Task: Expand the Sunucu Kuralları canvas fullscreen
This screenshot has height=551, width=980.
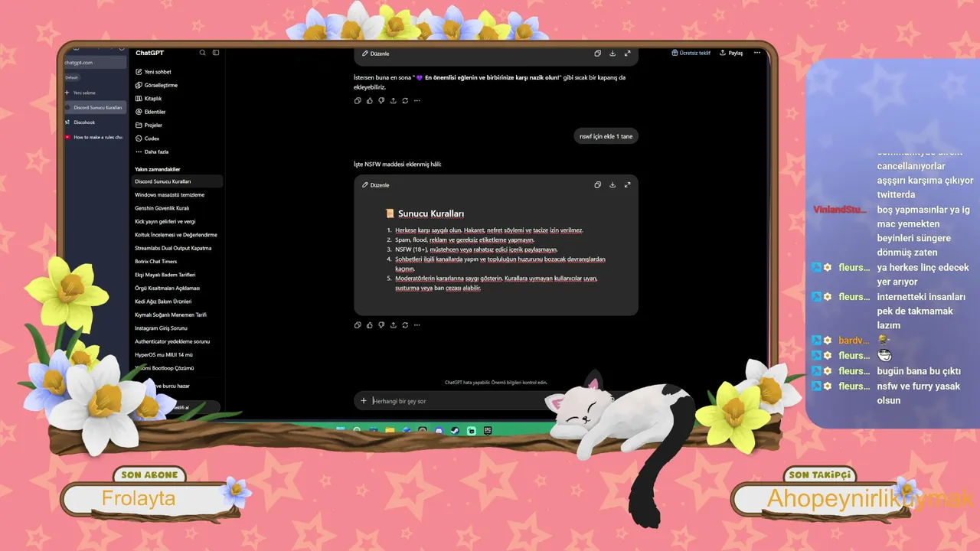Action: coord(627,184)
